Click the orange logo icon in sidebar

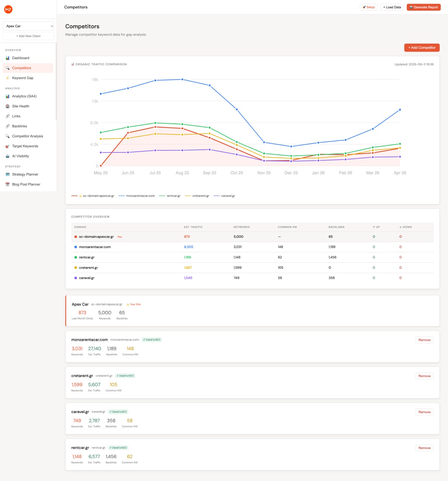pyautogui.click(x=8, y=9)
